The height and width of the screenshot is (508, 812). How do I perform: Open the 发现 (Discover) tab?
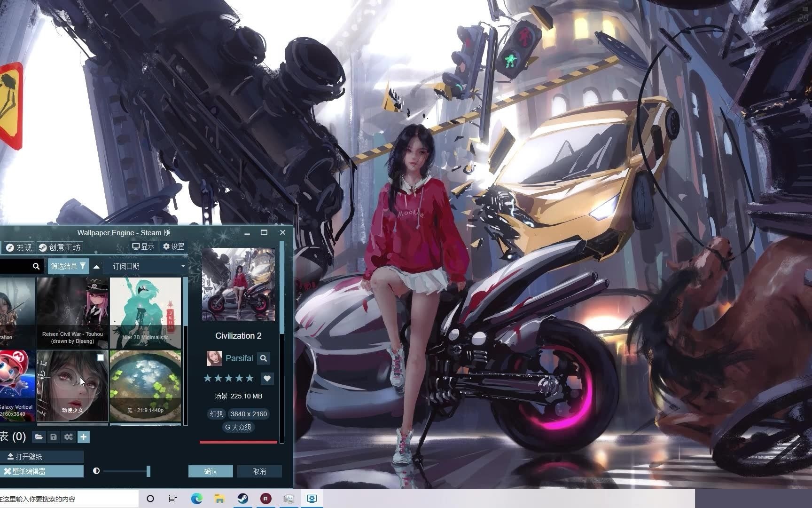(19, 247)
